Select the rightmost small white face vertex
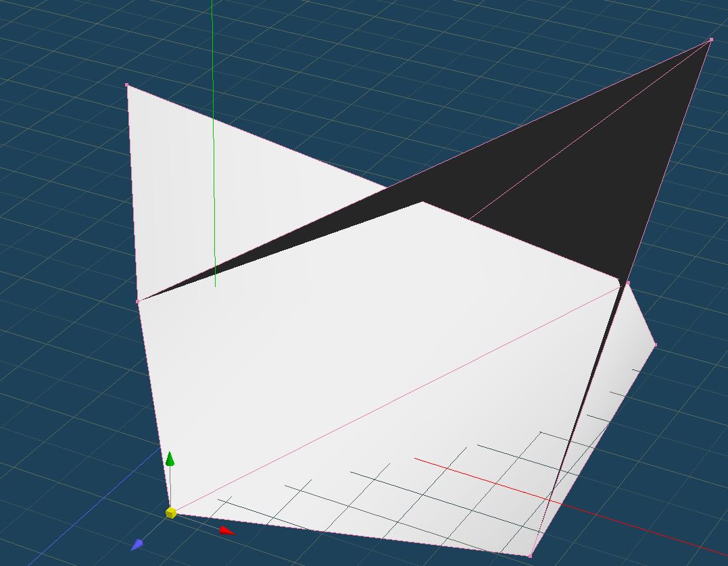This screenshot has width=728, height=566. pos(655,344)
